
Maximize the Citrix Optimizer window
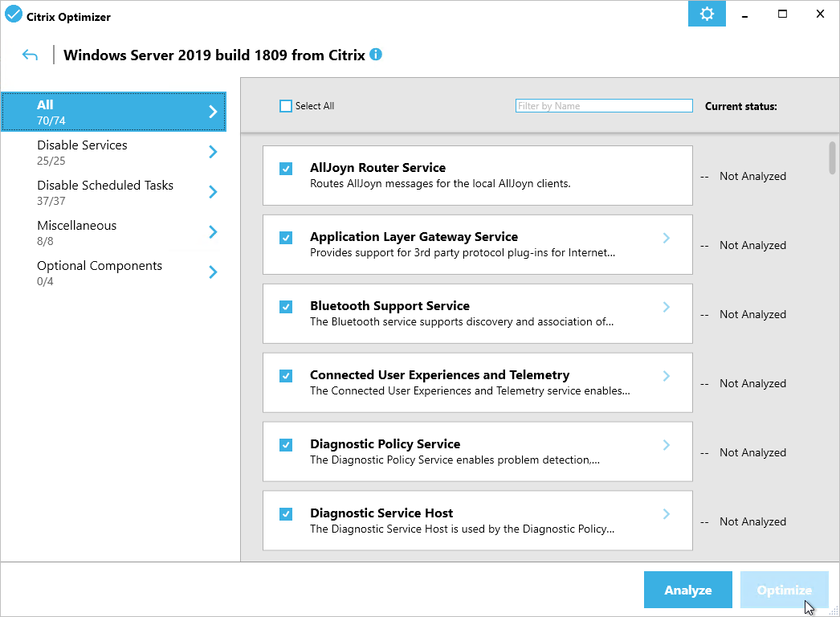783,14
